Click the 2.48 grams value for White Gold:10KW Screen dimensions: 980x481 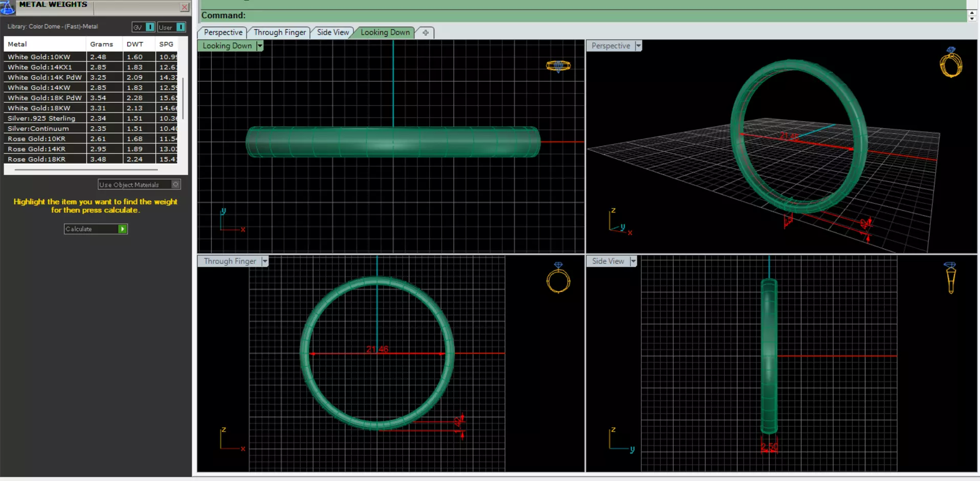(98, 57)
